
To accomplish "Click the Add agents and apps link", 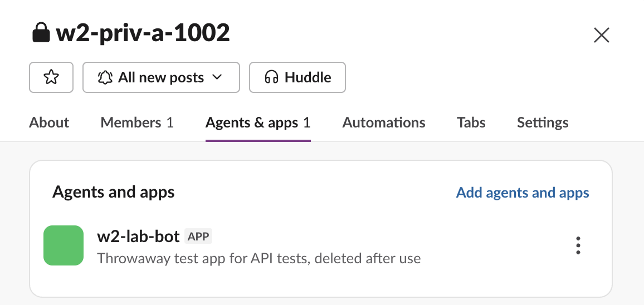I will (523, 193).
